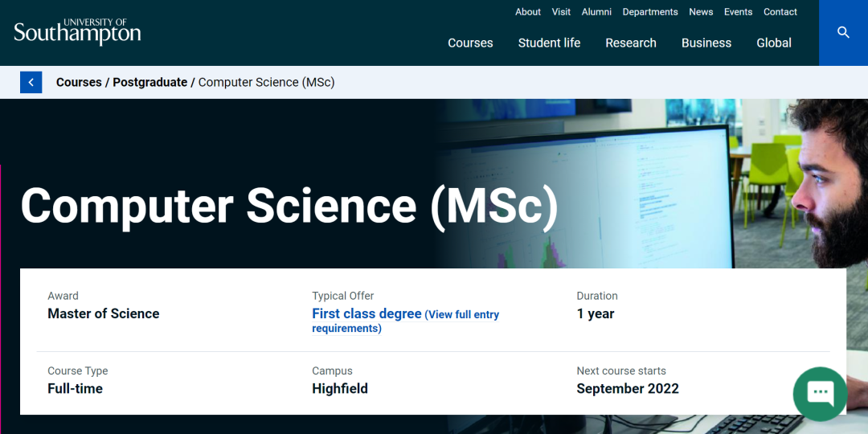
Task: Open the Courses main menu
Action: tap(470, 43)
